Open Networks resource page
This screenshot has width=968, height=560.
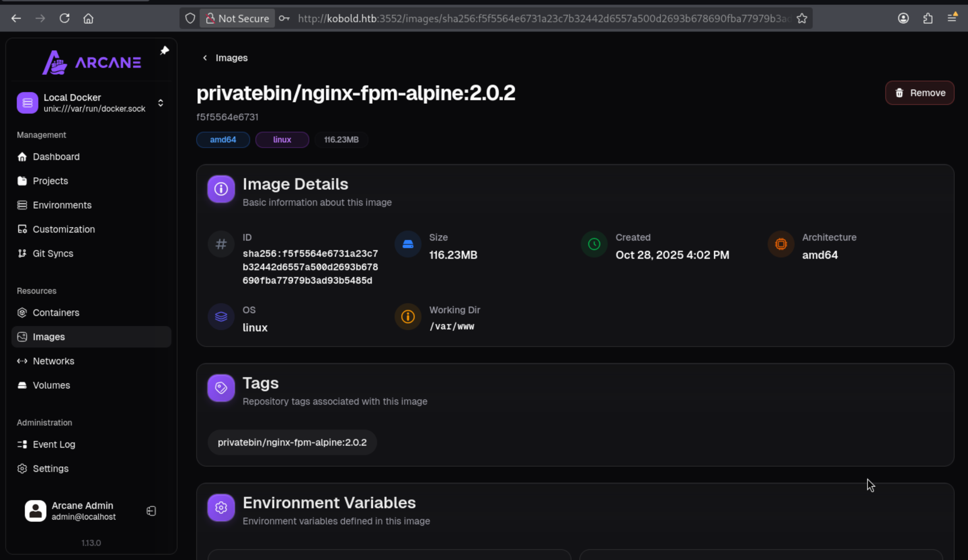(53, 361)
